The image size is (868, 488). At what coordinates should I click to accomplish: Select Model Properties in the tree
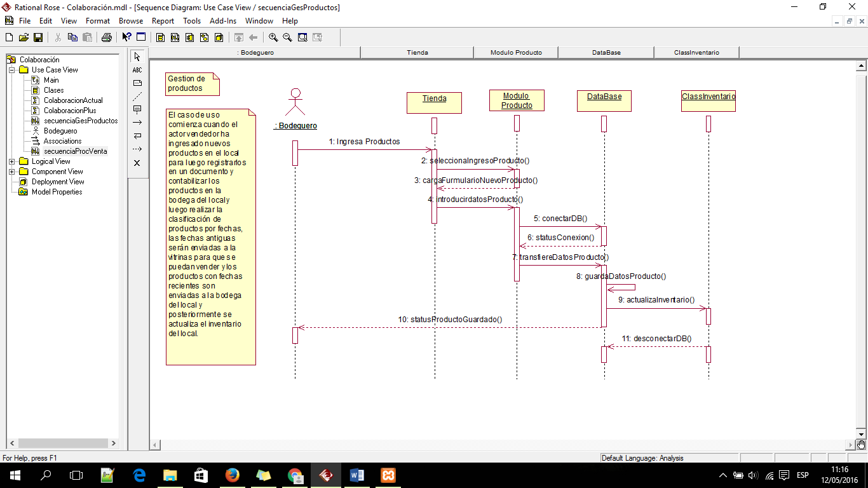[x=57, y=192]
